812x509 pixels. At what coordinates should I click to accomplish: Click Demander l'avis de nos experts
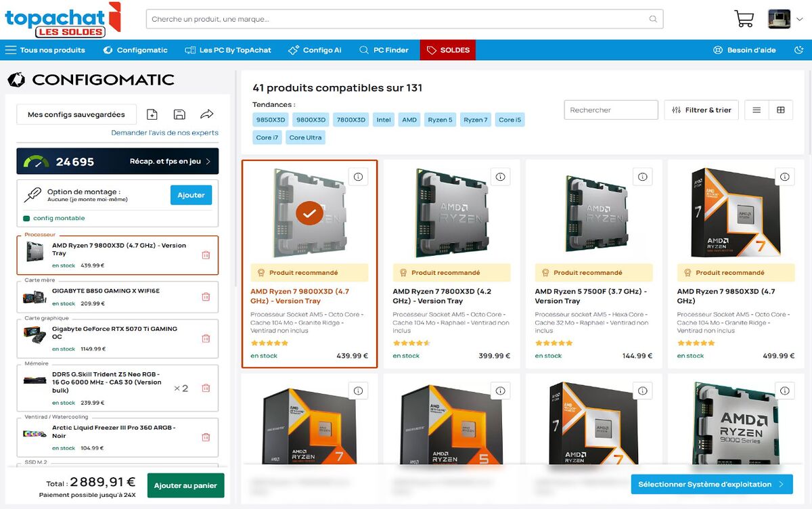click(165, 133)
